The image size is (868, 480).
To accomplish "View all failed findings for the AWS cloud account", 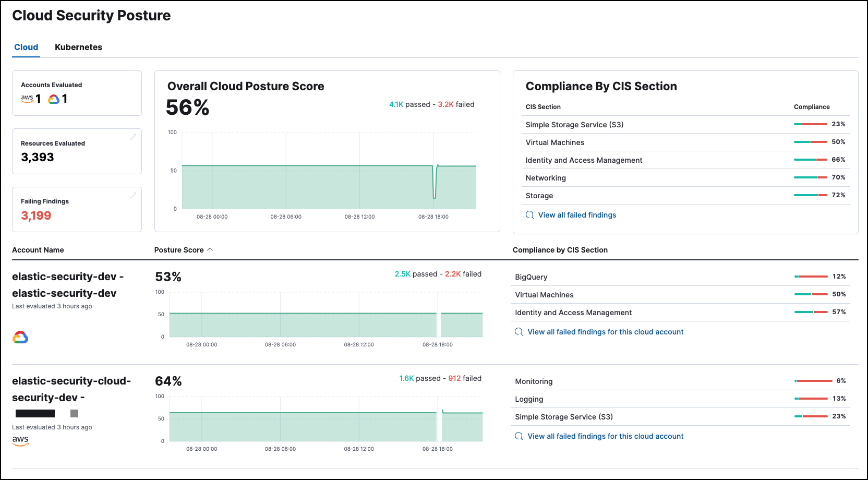I will click(x=605, y=436).
